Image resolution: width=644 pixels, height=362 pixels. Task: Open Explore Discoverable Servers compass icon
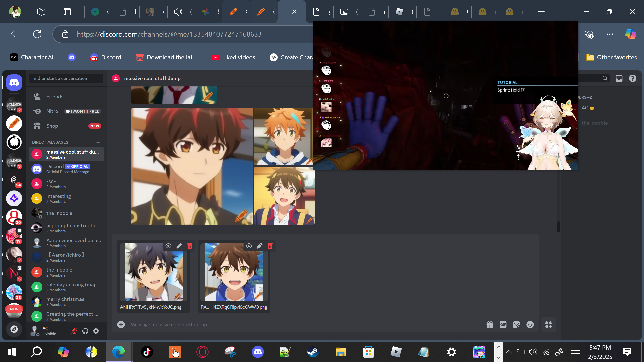(14, 329)
